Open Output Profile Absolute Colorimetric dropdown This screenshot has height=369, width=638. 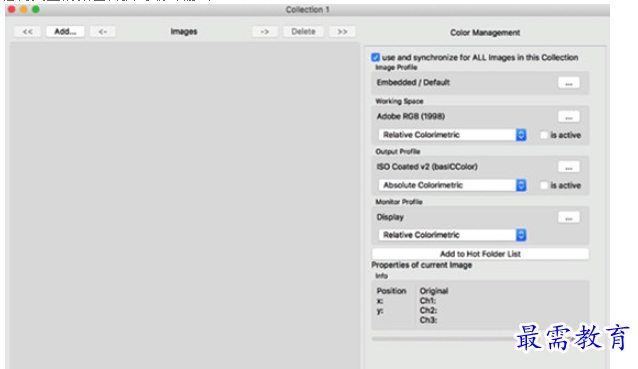click(x=452, y=185)
